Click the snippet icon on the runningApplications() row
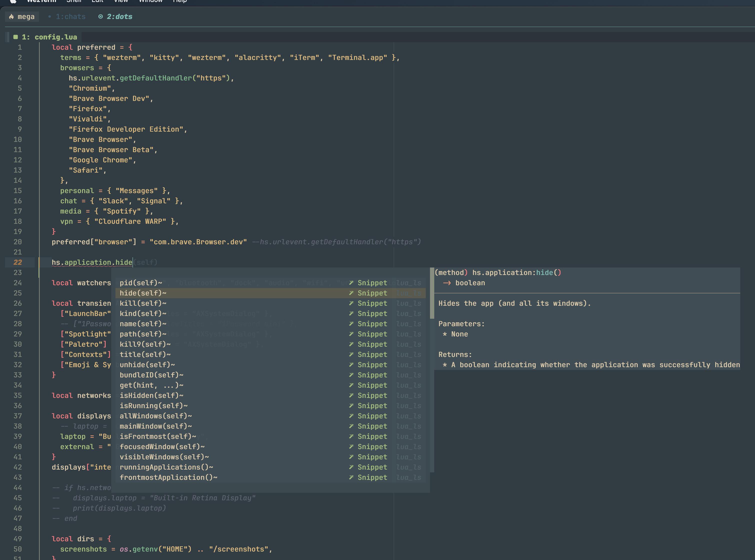Screen dimensions: 755x560 (351, 467)
